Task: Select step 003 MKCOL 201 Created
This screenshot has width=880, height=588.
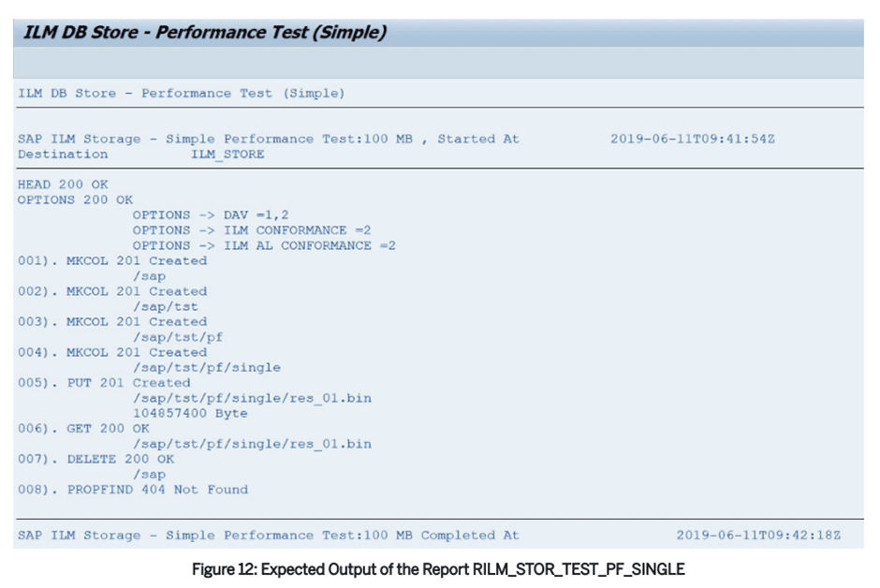Action: (x=112, y=321)
